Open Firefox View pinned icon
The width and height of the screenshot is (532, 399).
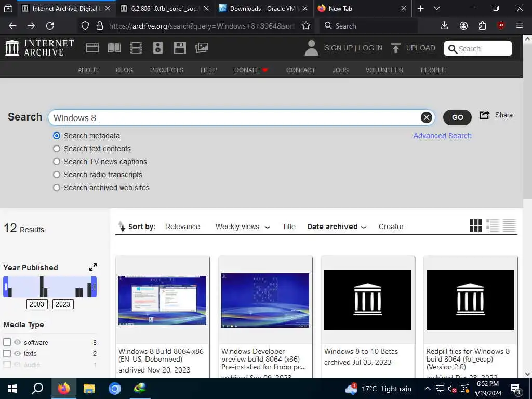(8, 8)
